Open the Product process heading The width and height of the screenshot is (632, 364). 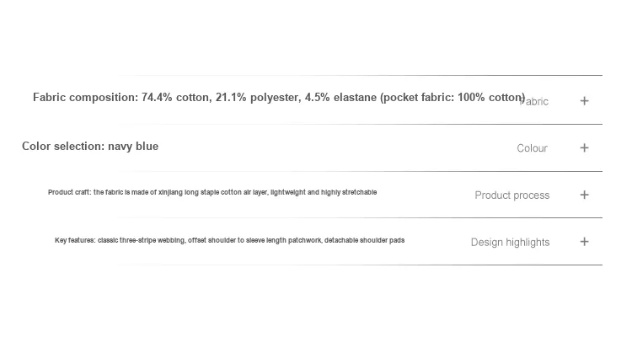(x=511, y=195)
